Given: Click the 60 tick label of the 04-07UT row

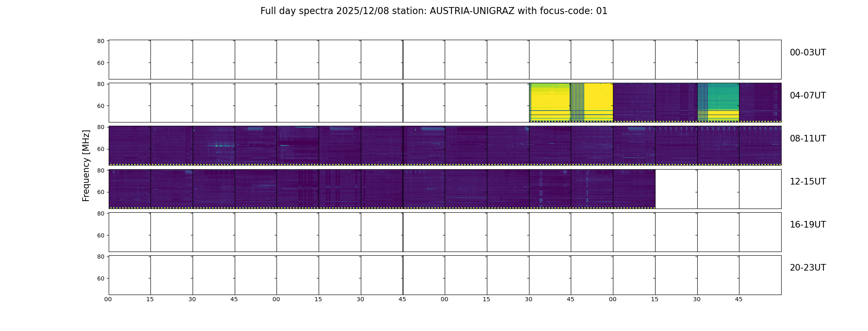Looking at the screenshot, I should point(100,106).
